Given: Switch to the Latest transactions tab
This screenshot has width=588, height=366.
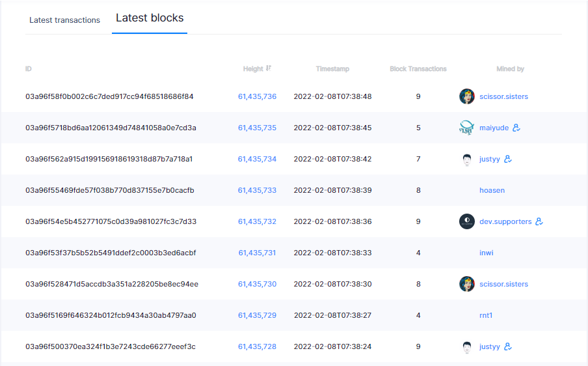Looking at the screenshot, I should [64, 20].
